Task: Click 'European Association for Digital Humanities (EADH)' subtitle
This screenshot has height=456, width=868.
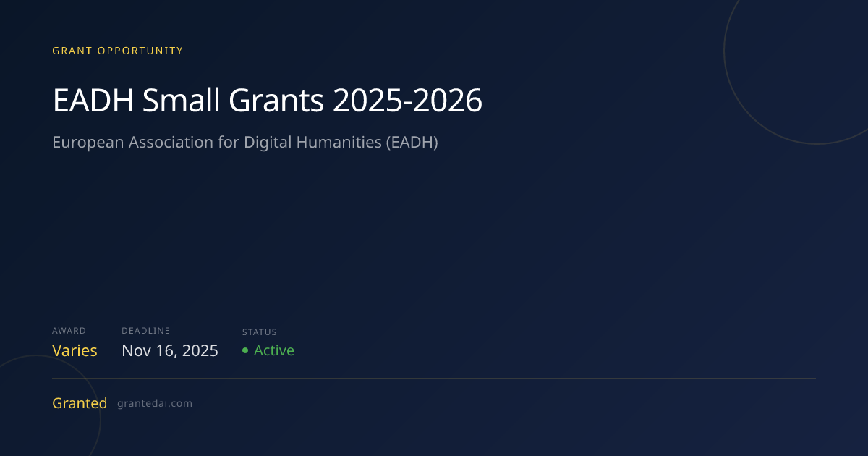Action: click(245, 142)
